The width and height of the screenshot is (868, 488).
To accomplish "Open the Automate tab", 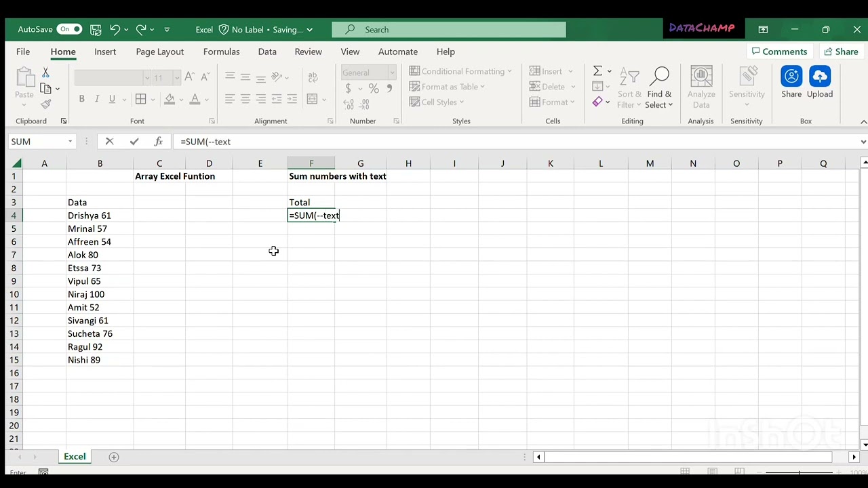I will pyautogui.click(x=398, y=52).
